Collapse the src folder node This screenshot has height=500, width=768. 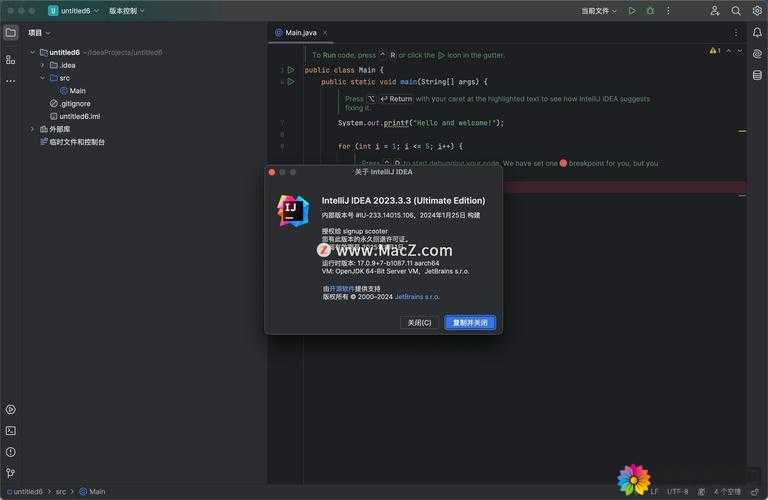point(43,78)
